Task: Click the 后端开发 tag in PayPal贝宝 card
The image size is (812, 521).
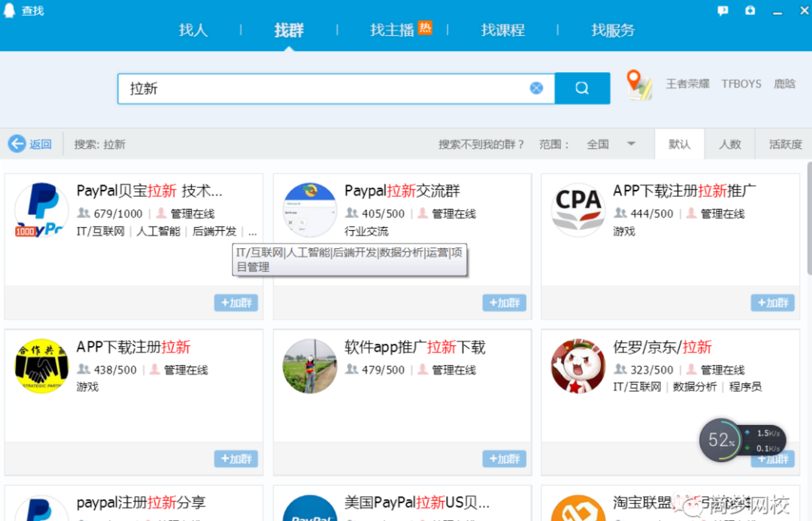Action: point(214,231)
